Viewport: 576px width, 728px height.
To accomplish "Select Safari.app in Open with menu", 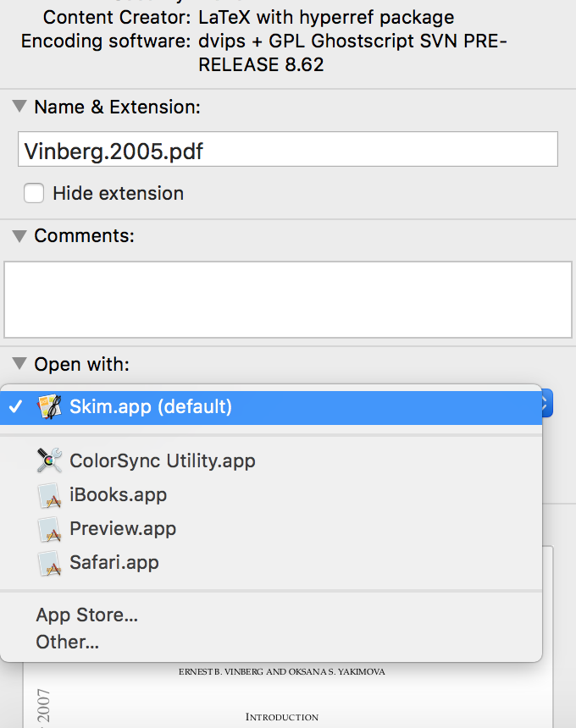I will pyautogui.click(x=271, y=563).
